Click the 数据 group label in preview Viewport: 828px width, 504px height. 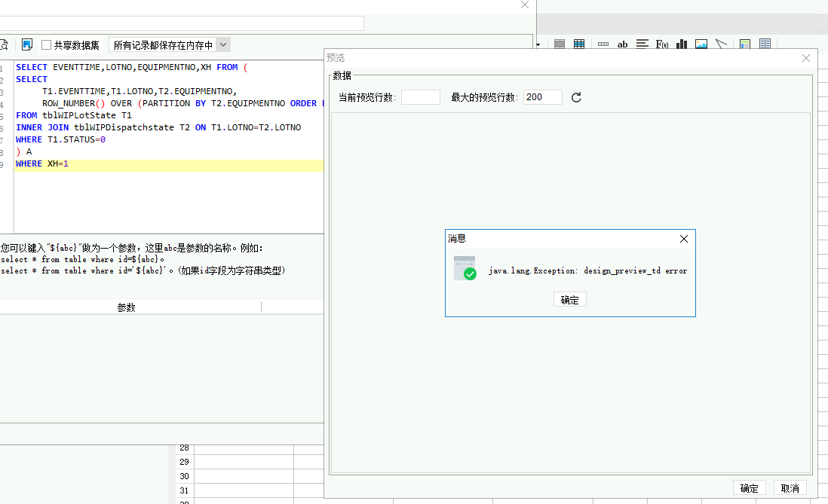pos(342,76)
